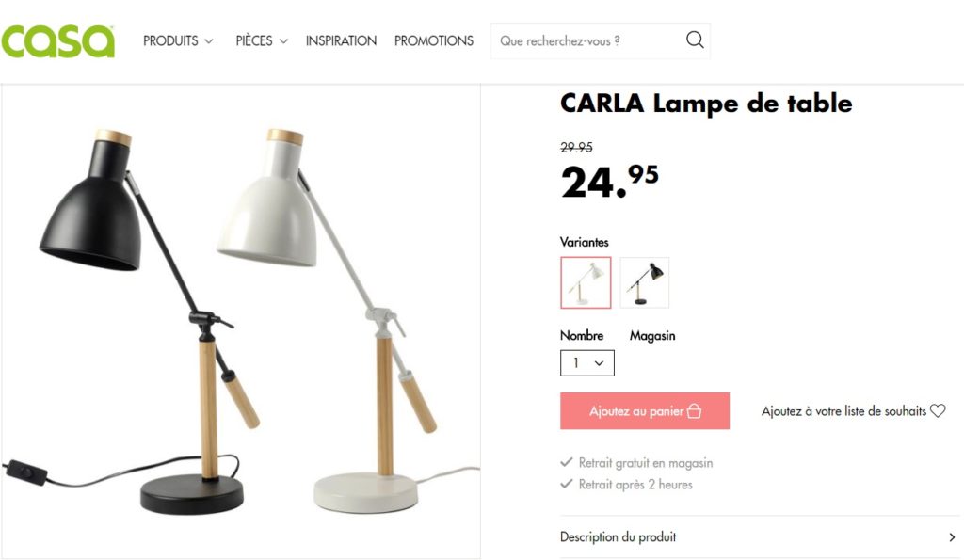Open the INSPIRATION menu item
Screen dimensions: 964x560
pos(341,40)
